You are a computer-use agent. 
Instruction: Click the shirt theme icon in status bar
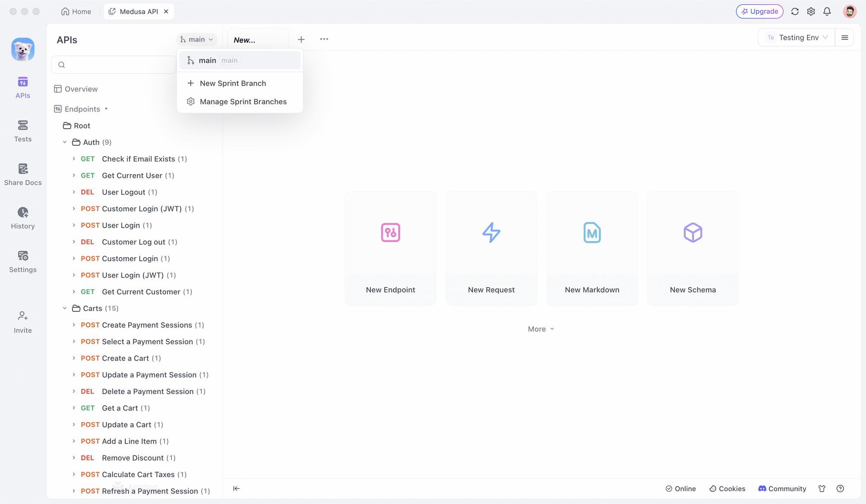(x=822, y=488)
